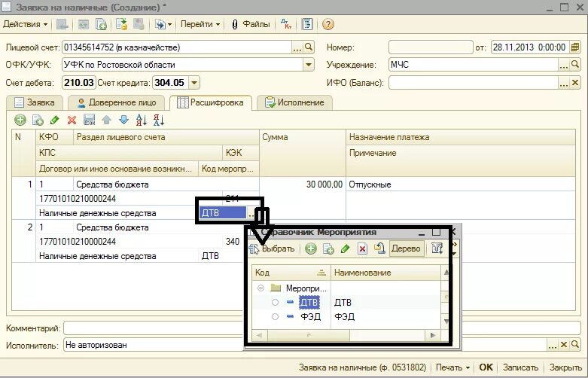The image size is (588, 378).
Task: Click Выбрать in the Мероприятия reference window
Action: pyautogui.click(x=273, y=248)
